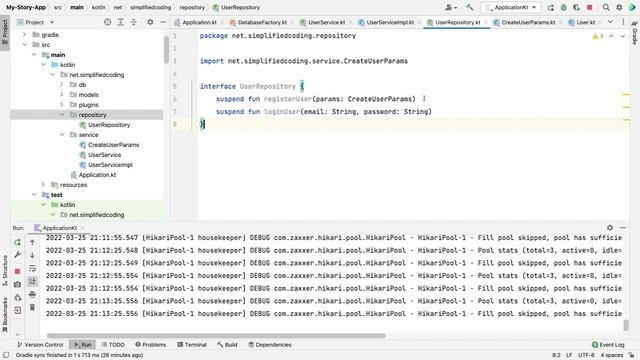Open Run panel settings gear
The width and height of the screenshot is (640, 360).
tap(610, 227)
